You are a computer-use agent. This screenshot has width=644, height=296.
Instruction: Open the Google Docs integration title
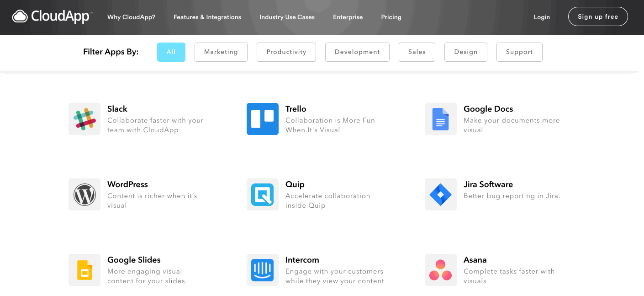point(488,109)
